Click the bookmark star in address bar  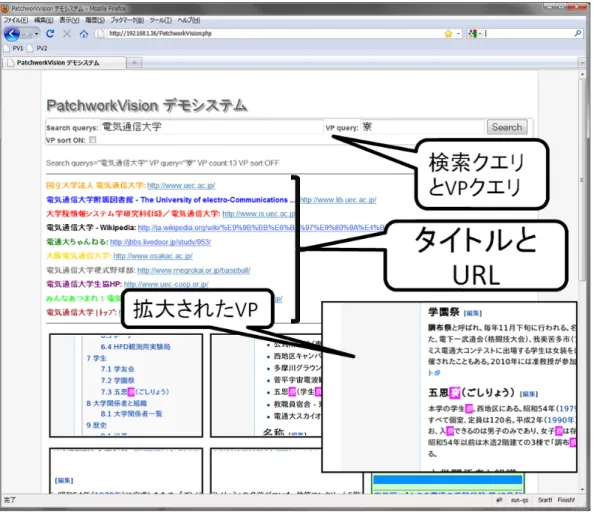(448, 34)
